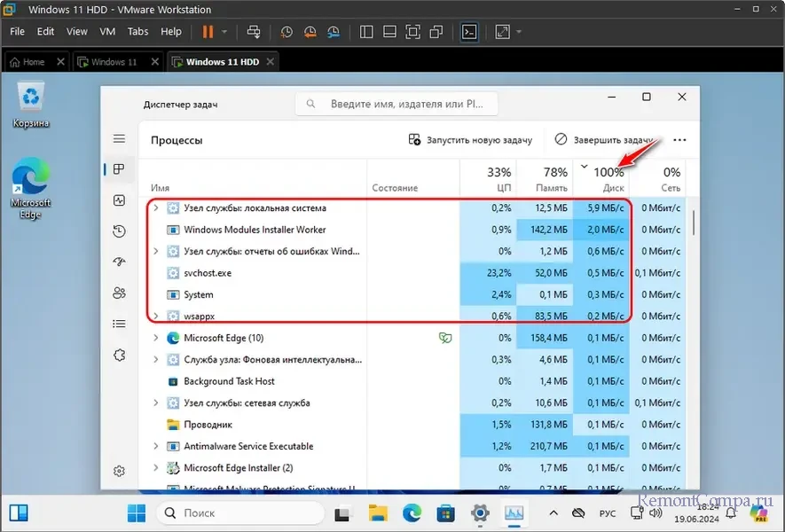This screenshot has height=532, width=785.
Task: Open the Users page in sidebar
Action: point(119,293)
